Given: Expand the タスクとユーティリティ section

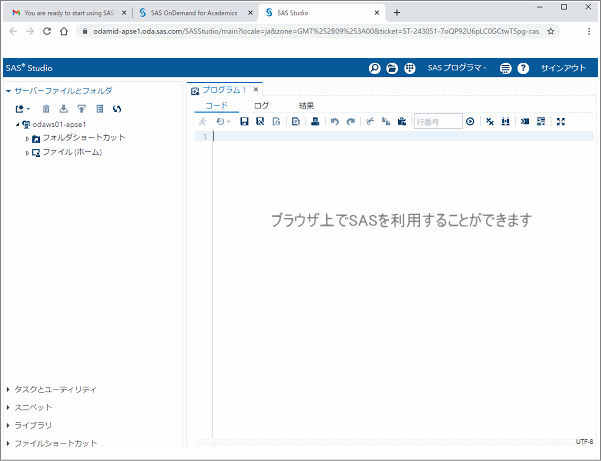Looking at the screenshot, I should point(8,389).
